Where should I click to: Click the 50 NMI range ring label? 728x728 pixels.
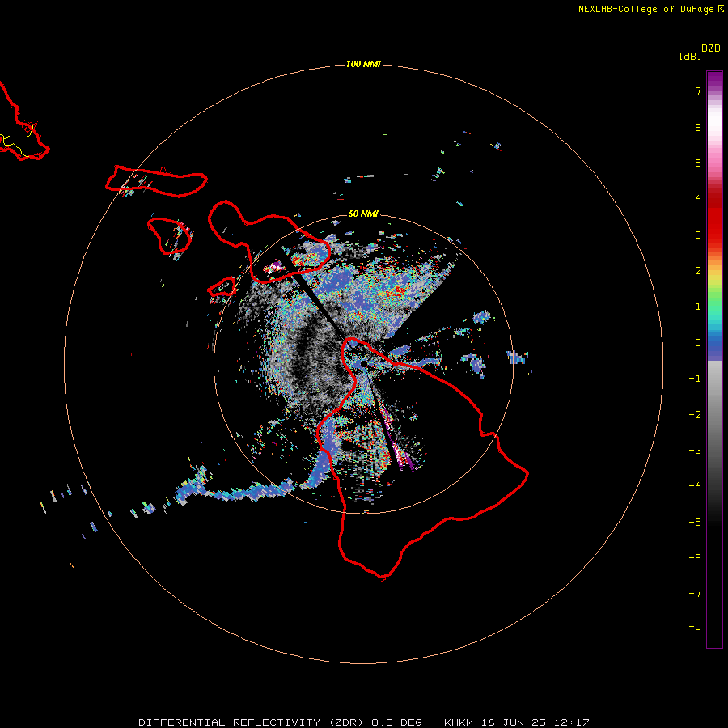pyautogui.click(x=363, y=214)
